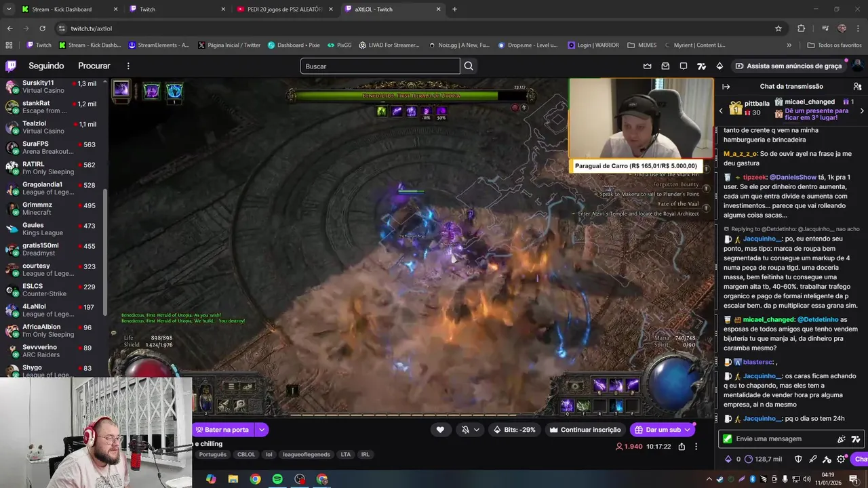Click the shield moderation icon below chat
This screenshot has width=868, height=488.
click(798, 459)
